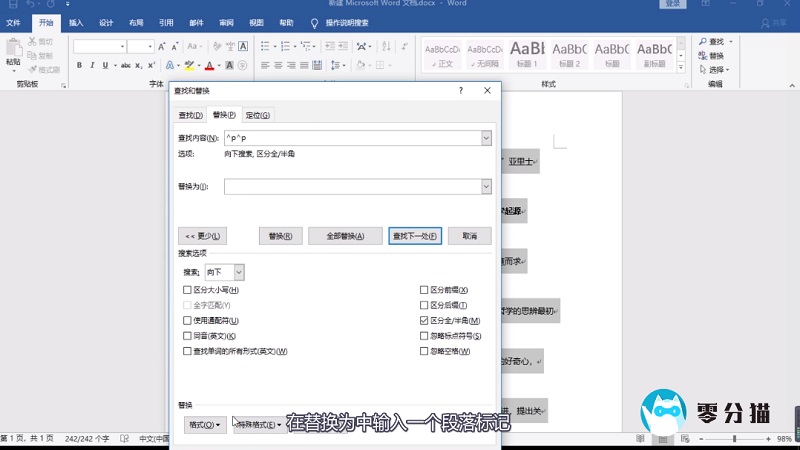This screenshot has width=800, height=450.
Task: Click the lightbulb Tell Me search icon
Action: [315, 22]
